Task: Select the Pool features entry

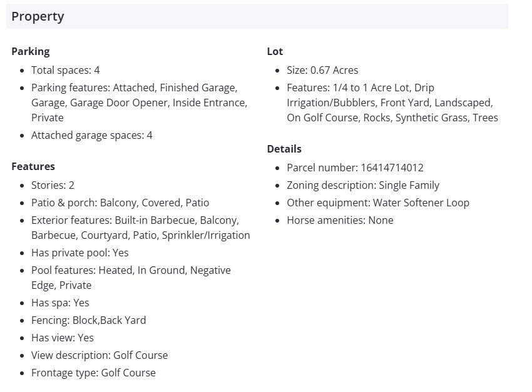Action: pyautogui.click(x=131, y=278)
